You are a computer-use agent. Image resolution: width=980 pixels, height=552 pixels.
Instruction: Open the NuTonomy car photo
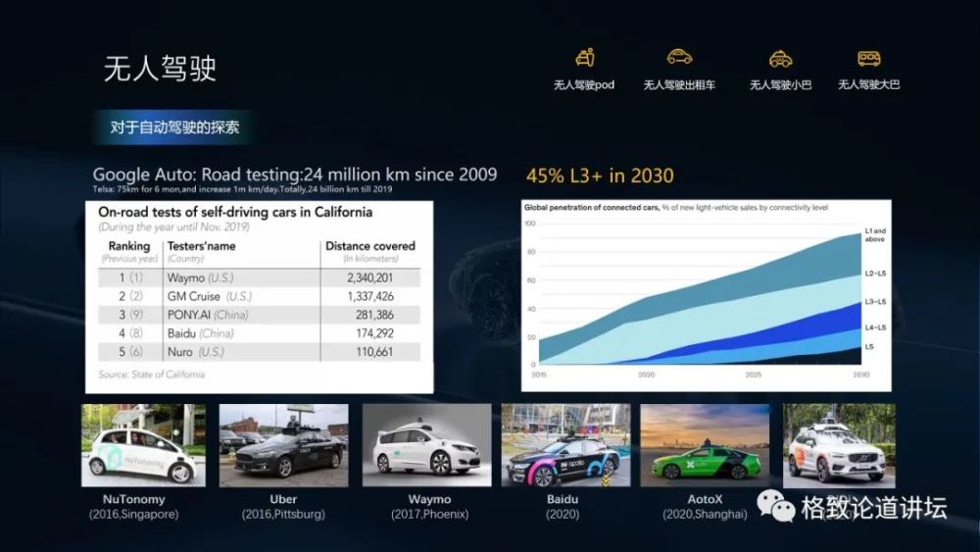(x=143, y=445)
